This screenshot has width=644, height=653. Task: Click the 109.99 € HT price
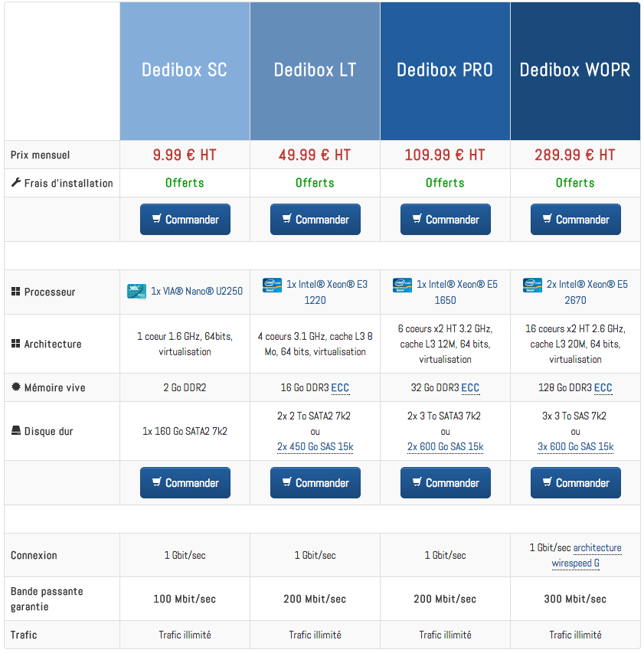pos(445,155)
